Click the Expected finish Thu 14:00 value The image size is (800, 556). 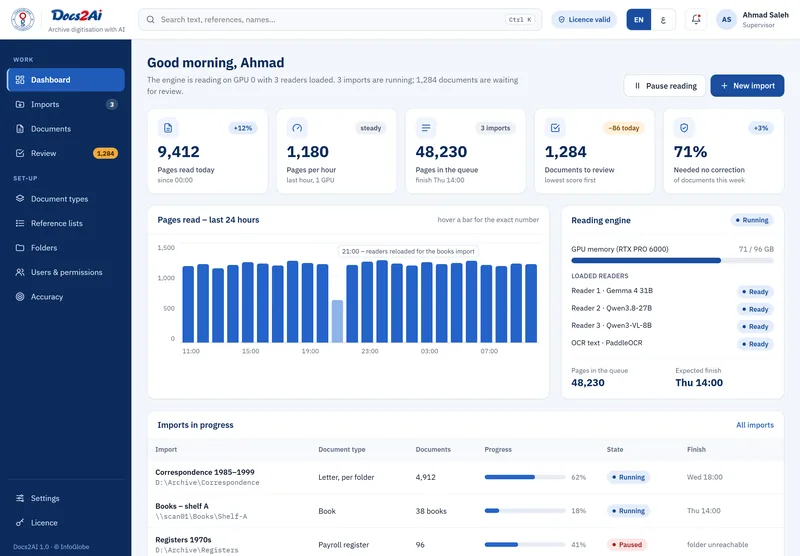pyautogui.click(x=699, y=383)
